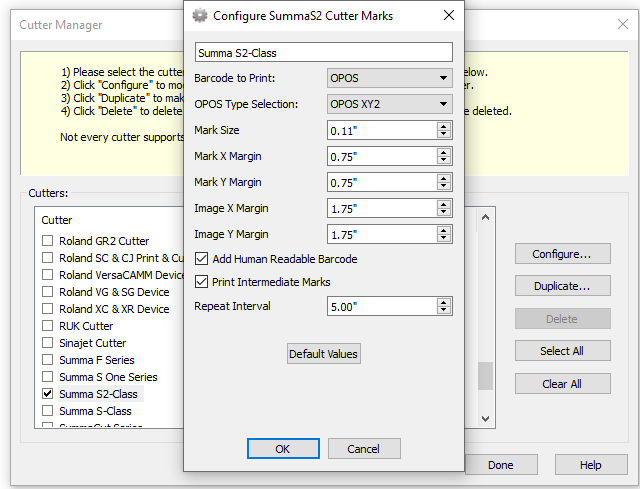Open the Barcode to Print dropdown
Viewport: 640px width, 489px height.
coord(389,78)
